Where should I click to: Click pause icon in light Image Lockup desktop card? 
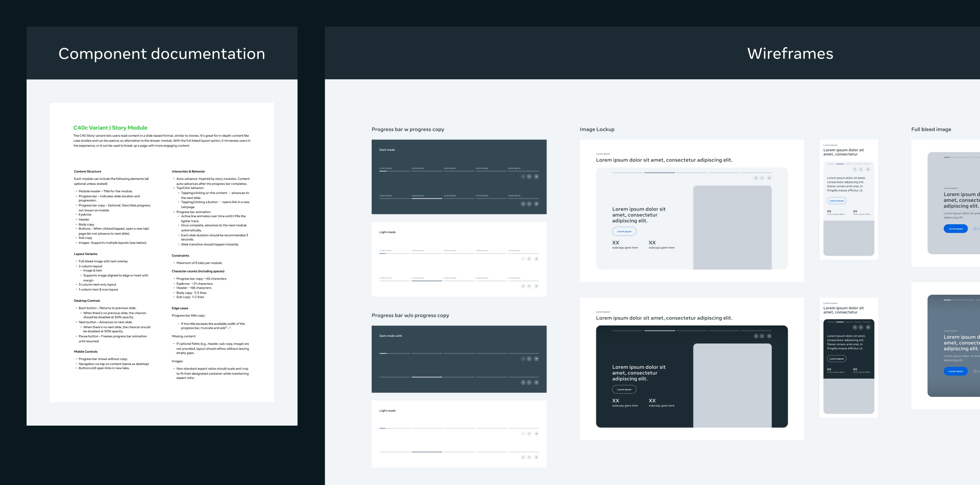point(769,178)
